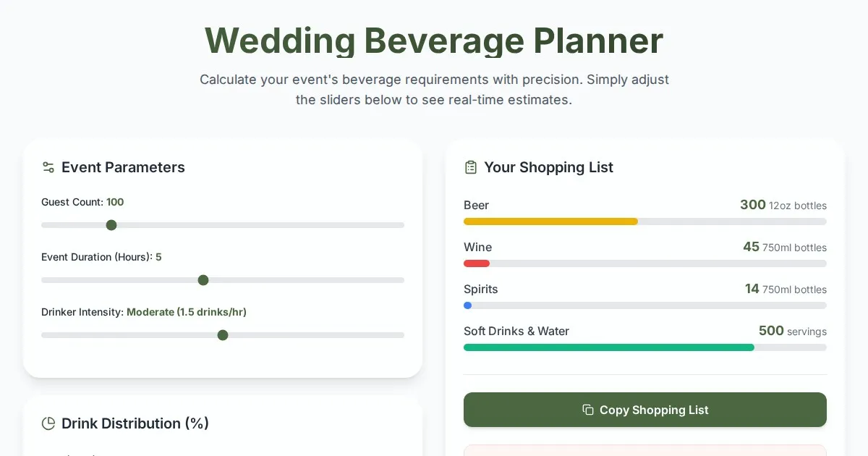Click the Event Duration slider handle

pos(203,280)
